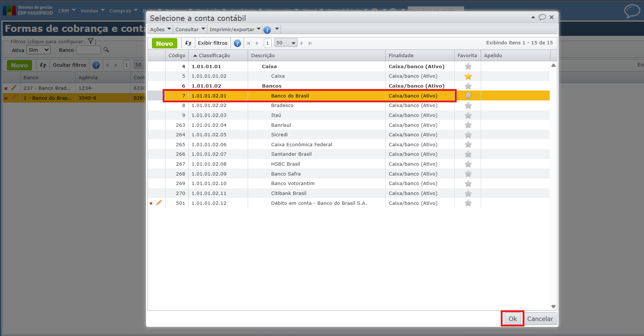Confirm selection with the Ok button

pyautogui.click(x=513, y=319)
